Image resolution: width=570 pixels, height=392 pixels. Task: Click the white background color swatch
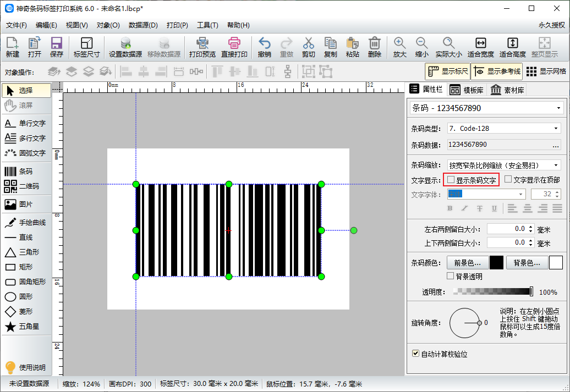[x=556, y=263]
